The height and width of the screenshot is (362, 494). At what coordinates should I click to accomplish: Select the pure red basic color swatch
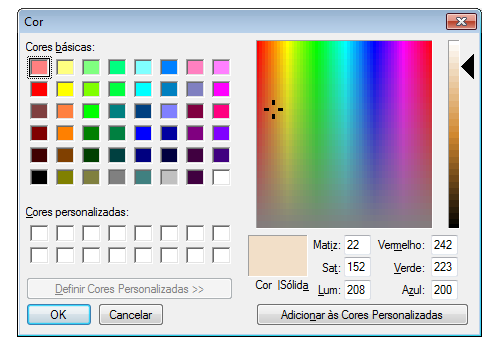(39, 89)
